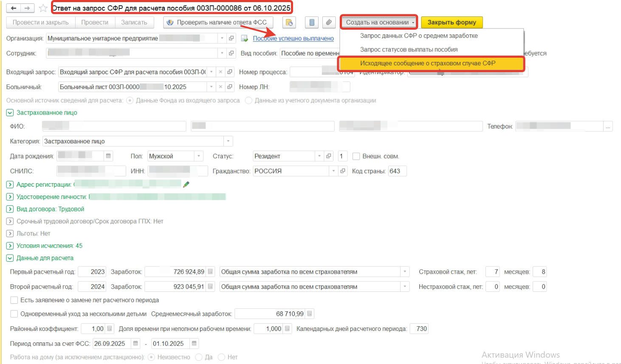This screenshot has height=364, width=621.
Task: Clear the Больничный field with X
Action: click(x=220, y=87)
